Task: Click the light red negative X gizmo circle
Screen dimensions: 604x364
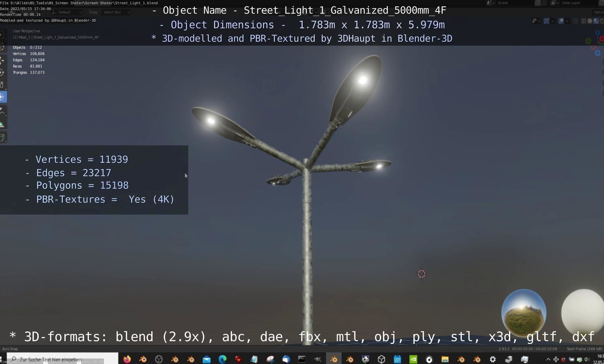Action: click(593, 47)
